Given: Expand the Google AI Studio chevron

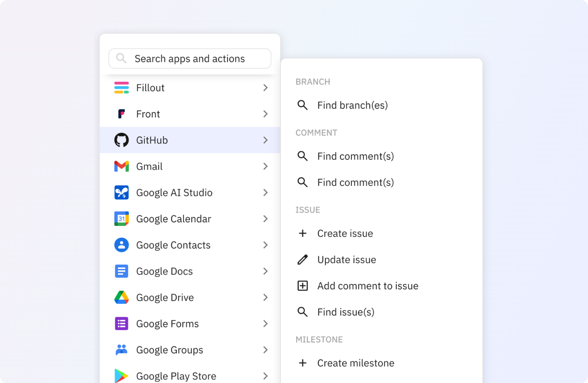Looking at the screenshot, I should [265, 192].
